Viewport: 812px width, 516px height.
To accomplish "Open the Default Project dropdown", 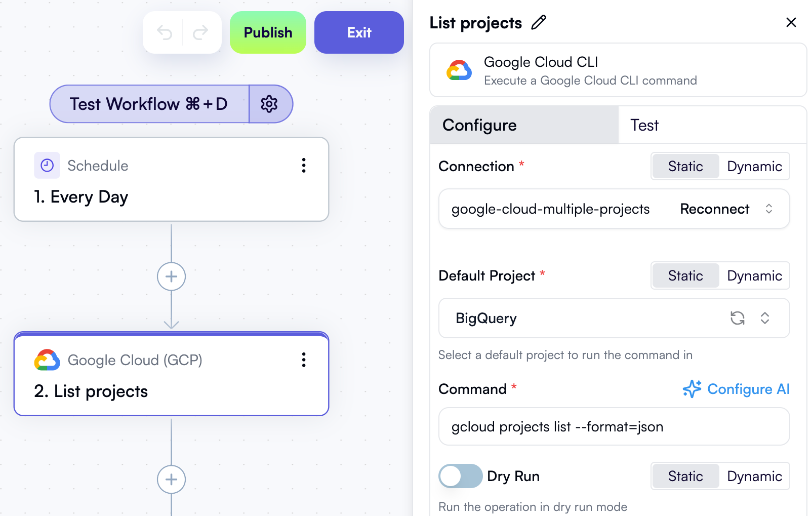I will [765, 319].
